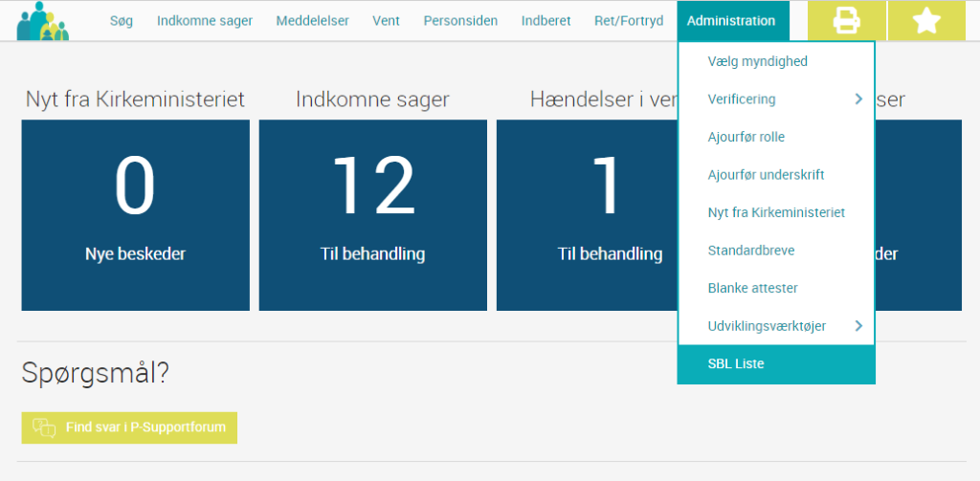Open Indkomne sager in the top navigation
980x481 pixels.
[x=205, y=21]
